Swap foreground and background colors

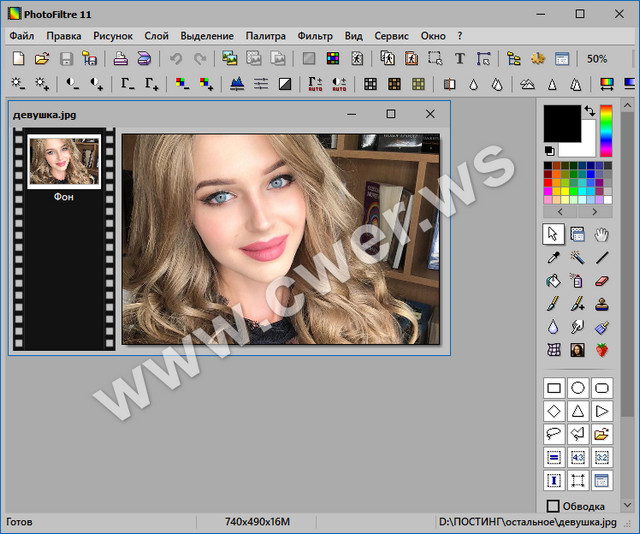coord(589,111)
